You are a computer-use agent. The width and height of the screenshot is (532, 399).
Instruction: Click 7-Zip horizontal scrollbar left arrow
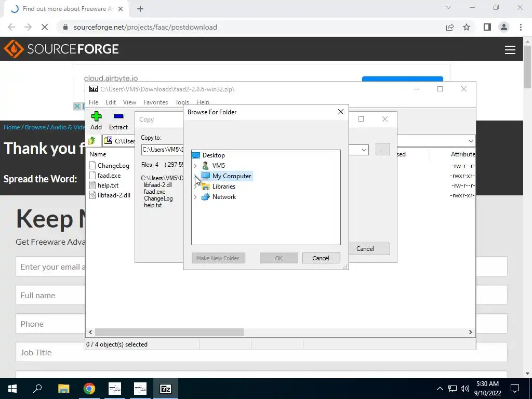pos(90,332)
